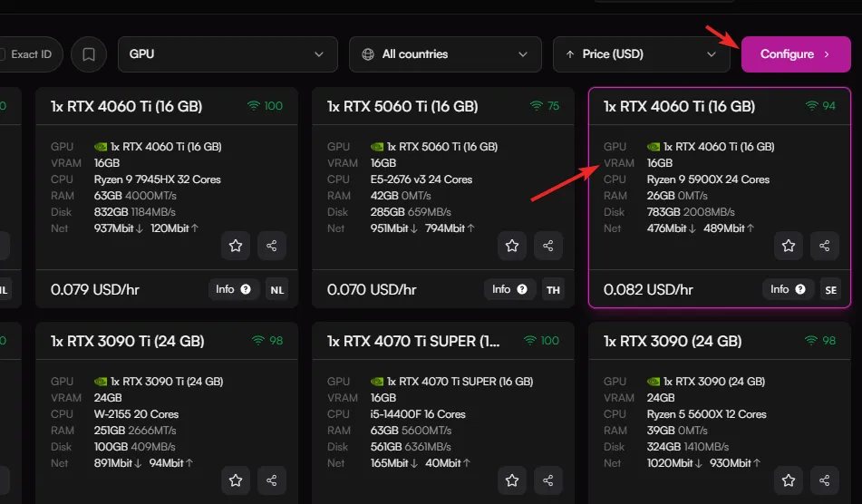Toggle the Exact ID checkbox
The image size is (862, 504).
(2, 54)
